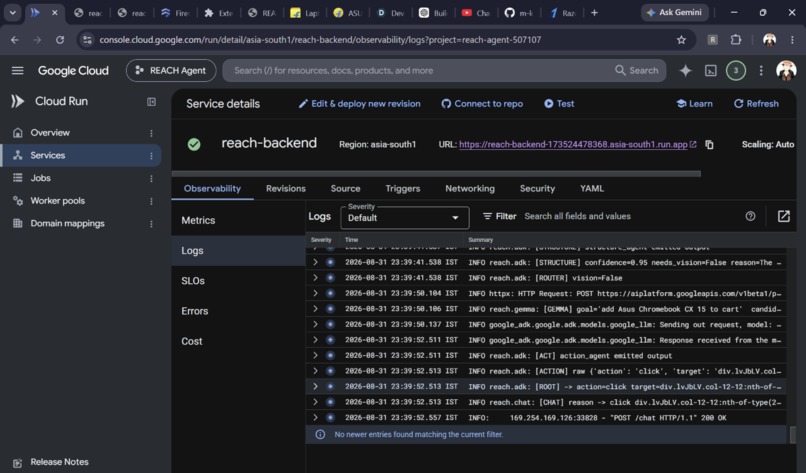This screenshot has height=473, width=806.
Task: Open Errors in the observability sidebar
Action: (239, 311)
